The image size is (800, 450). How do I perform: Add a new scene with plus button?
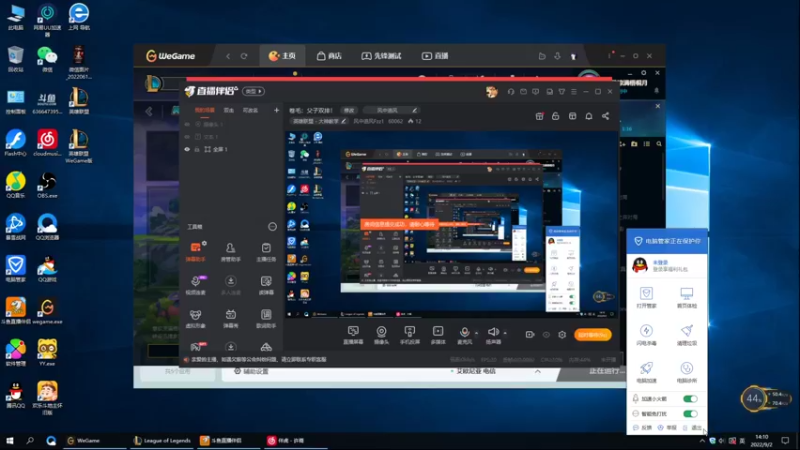[276, 110]
